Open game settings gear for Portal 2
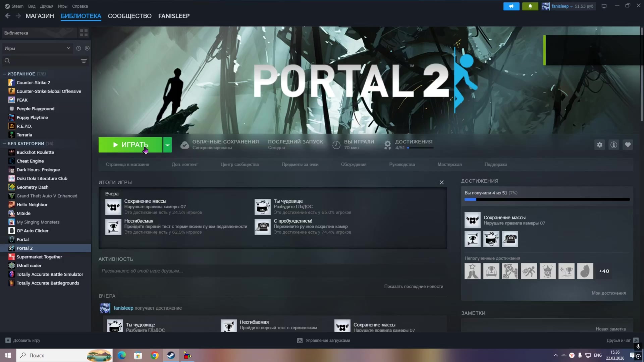The image size is (644, 362). 600,145
